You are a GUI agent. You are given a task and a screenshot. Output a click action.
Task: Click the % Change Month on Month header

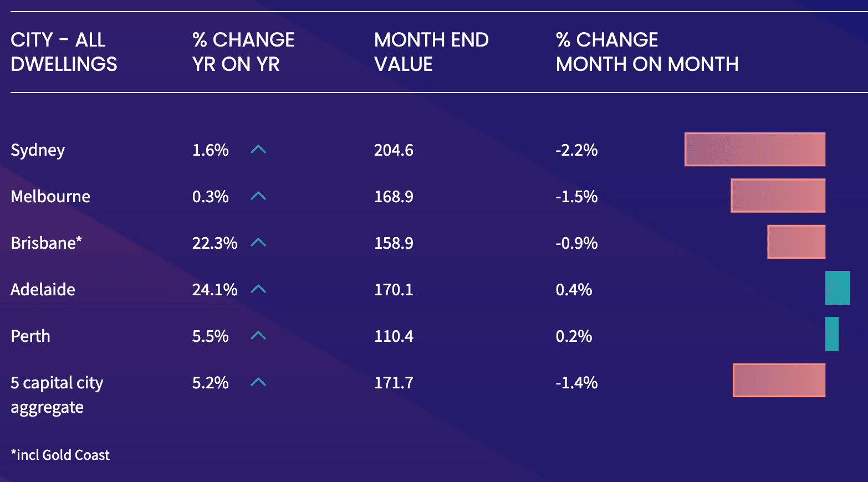647,52
